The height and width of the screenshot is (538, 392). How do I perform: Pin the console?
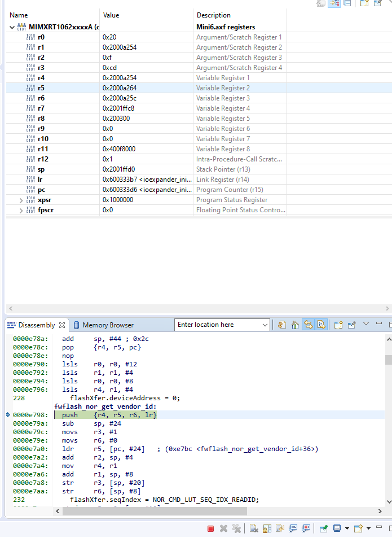tap(323, 529)
